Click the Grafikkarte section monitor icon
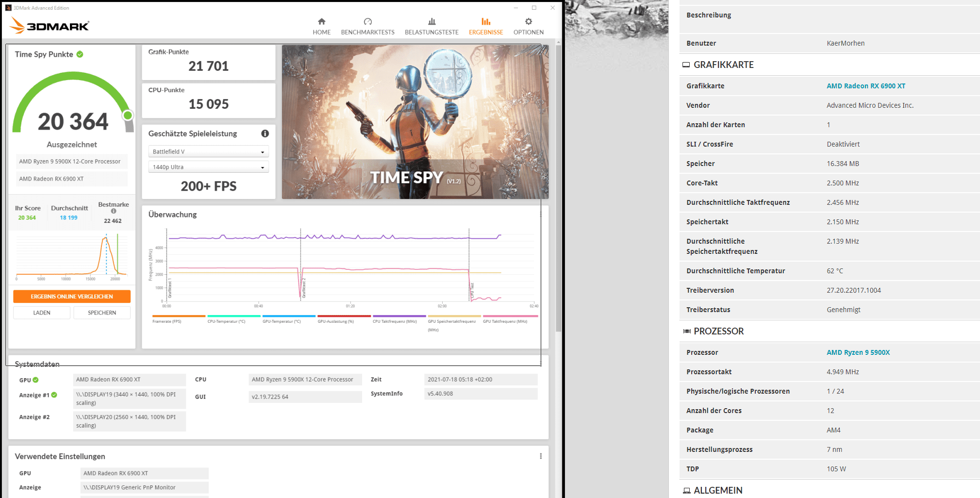The image size is (980, 498). click(x=686, y=65)
